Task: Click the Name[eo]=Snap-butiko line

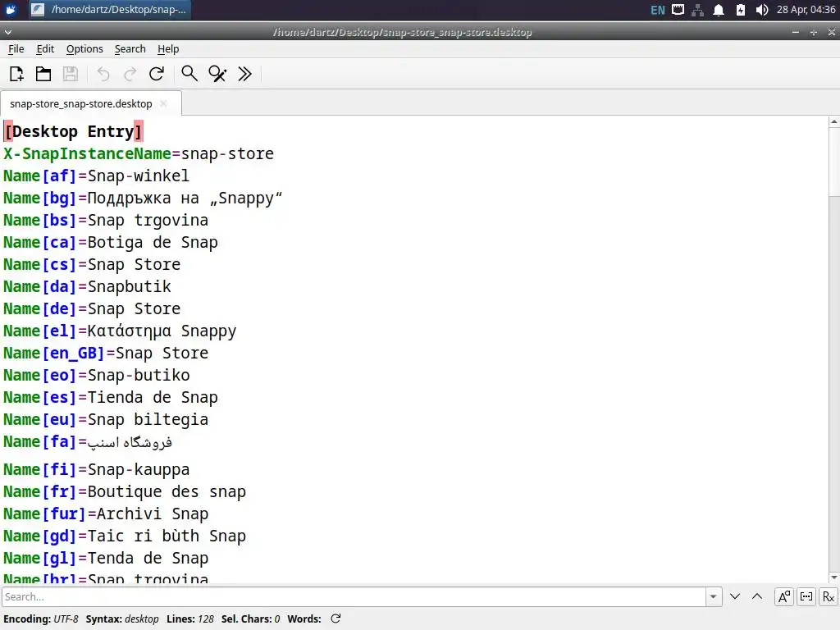Action: 97,375
